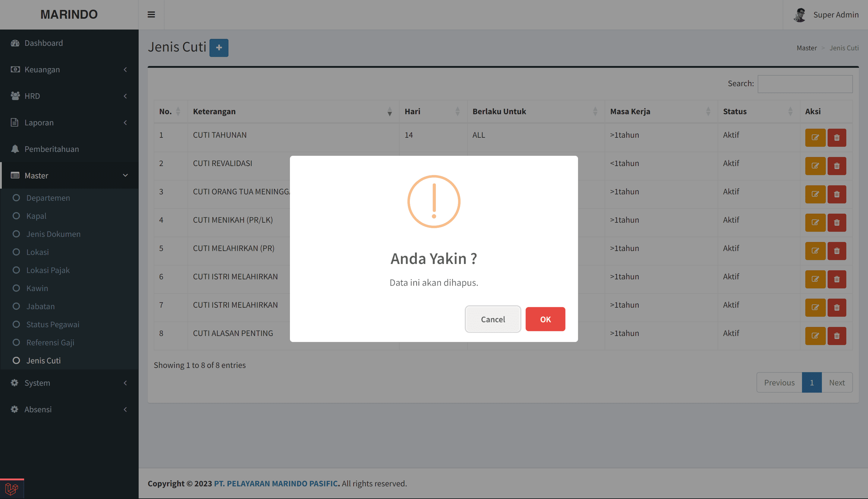Screen dimensions: 868x499
Task: Click the Laravel debugbar icon at bottom-left
Action: point(12,489)
